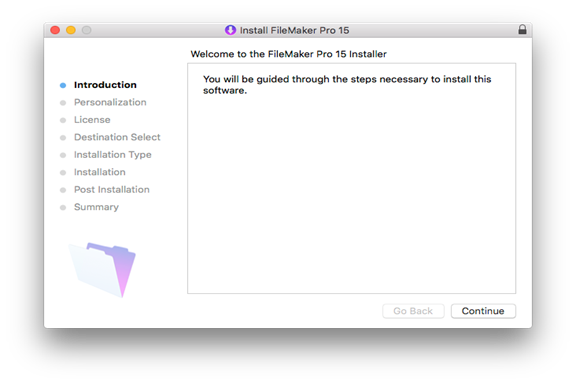Select the Personalization step
Viewport: 576px width, 384px height.
110,102
